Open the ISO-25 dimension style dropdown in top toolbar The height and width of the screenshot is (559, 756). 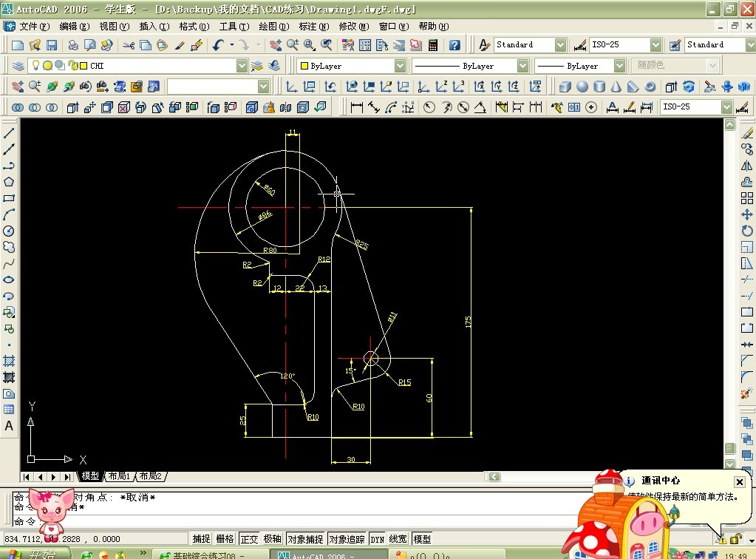click(655, 45)
